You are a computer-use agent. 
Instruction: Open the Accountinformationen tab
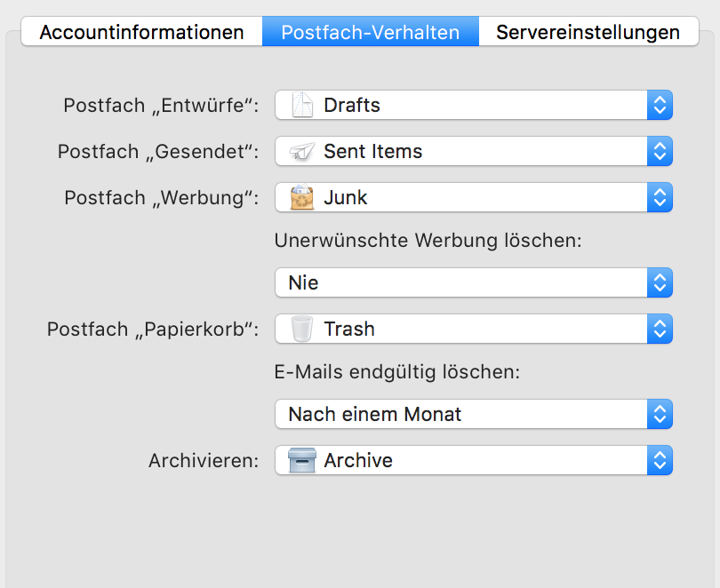[x=141, y=33]
